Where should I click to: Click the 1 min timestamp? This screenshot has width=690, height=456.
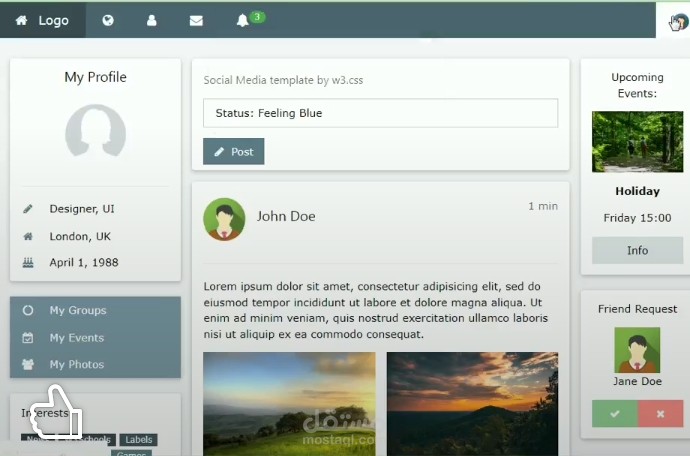click(543, 206)
